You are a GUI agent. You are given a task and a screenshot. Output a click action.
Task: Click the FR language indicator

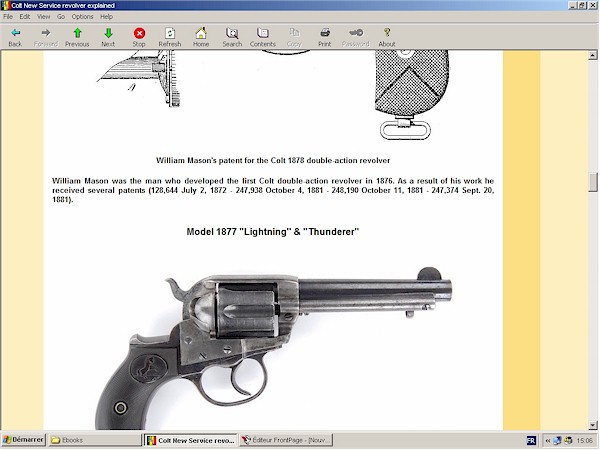point(531,440)
